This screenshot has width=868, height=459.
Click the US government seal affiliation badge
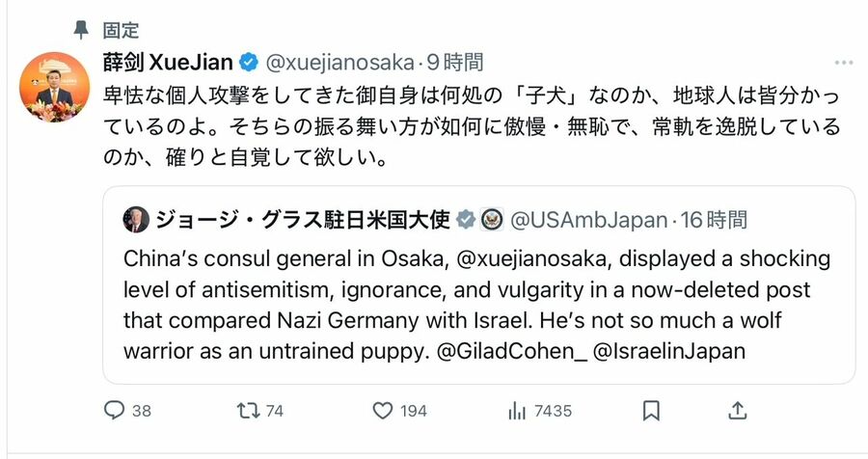(491, 220)
